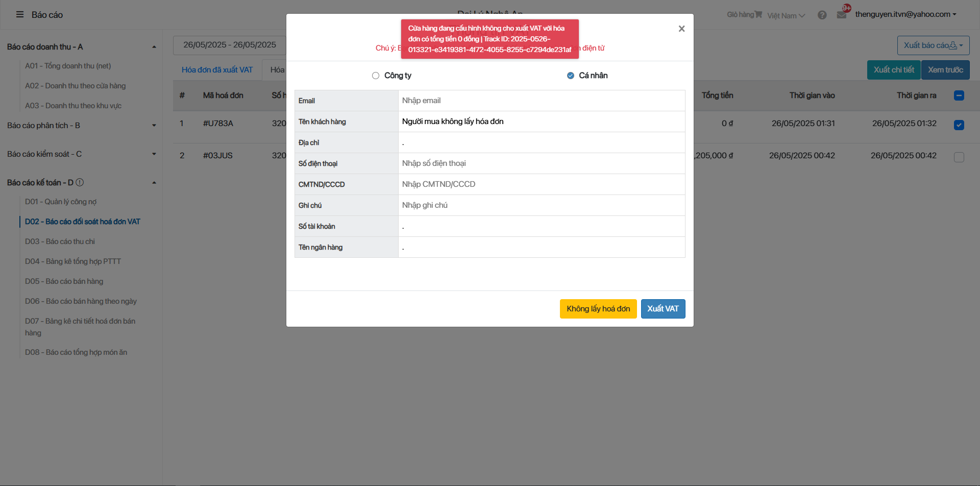
Task: Open the mail notifications icon
Action: (x=842, y=15)
